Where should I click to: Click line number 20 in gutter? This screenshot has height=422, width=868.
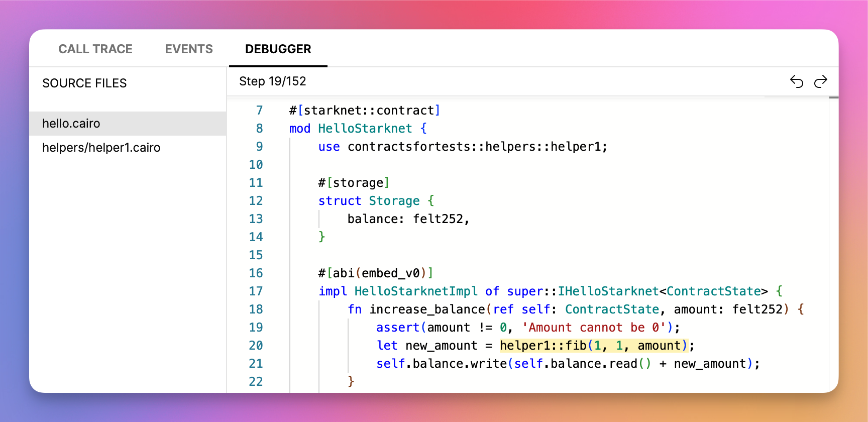256,346
